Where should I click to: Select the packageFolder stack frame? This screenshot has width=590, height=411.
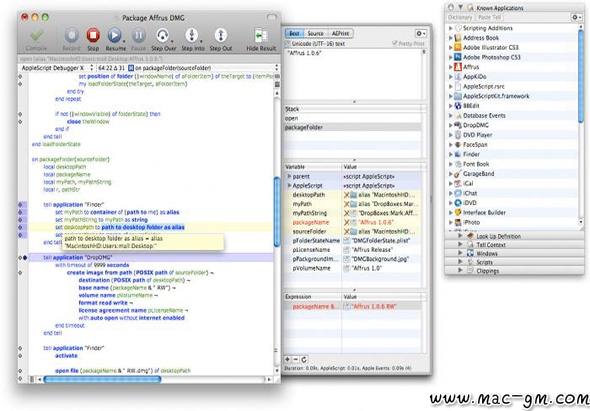pos(353,127)
